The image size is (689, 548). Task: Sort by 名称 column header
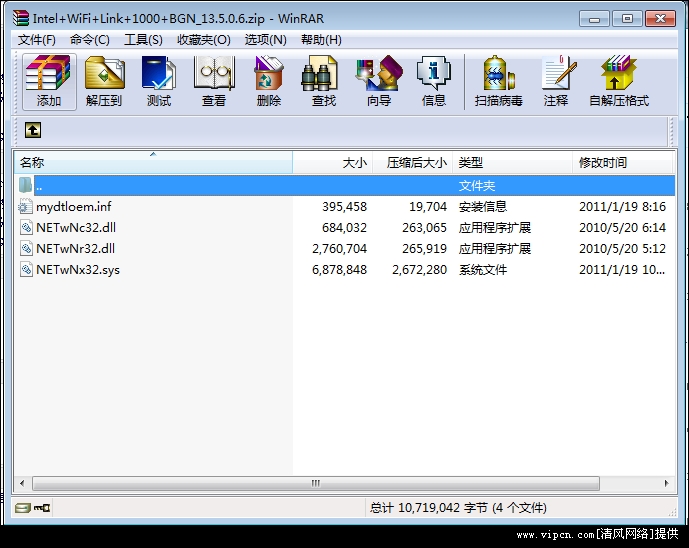click(x=153, y=163)
